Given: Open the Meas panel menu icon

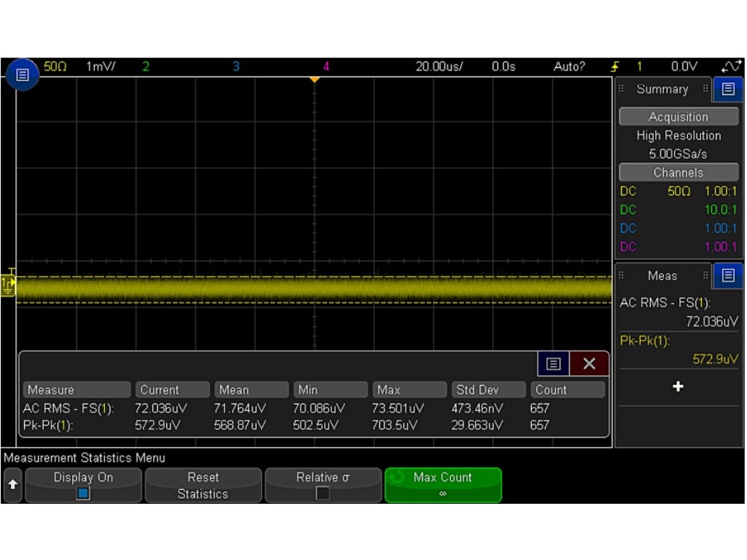Looking at the screenshot, I should [x=727, y=275].
